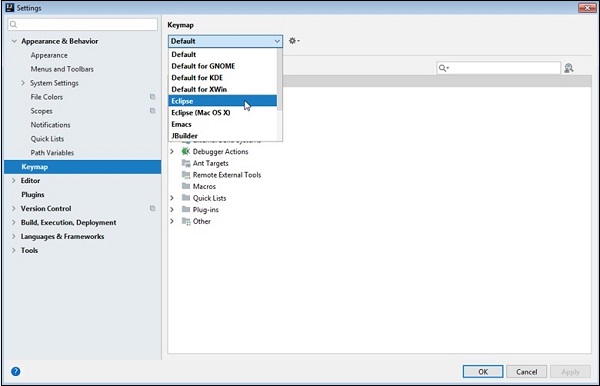The image size is (600, 386).
Task: Click the Macros folder icon
Action: coord(186,186)
